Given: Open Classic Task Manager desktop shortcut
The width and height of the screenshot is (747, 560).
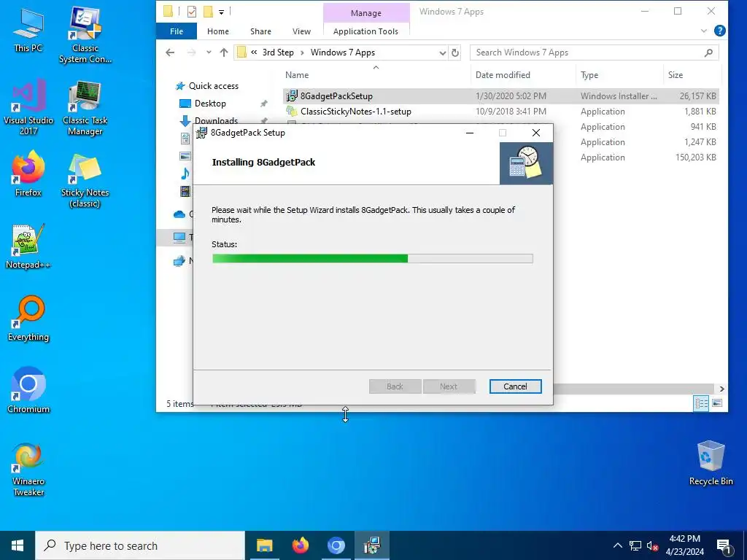Looking at the screenshot, I should [x=85, y=108].
